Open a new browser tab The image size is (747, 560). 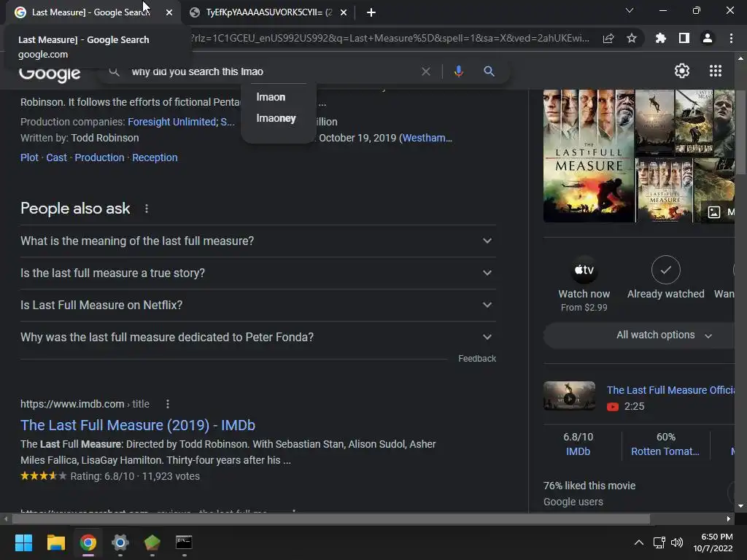(371, 12)
